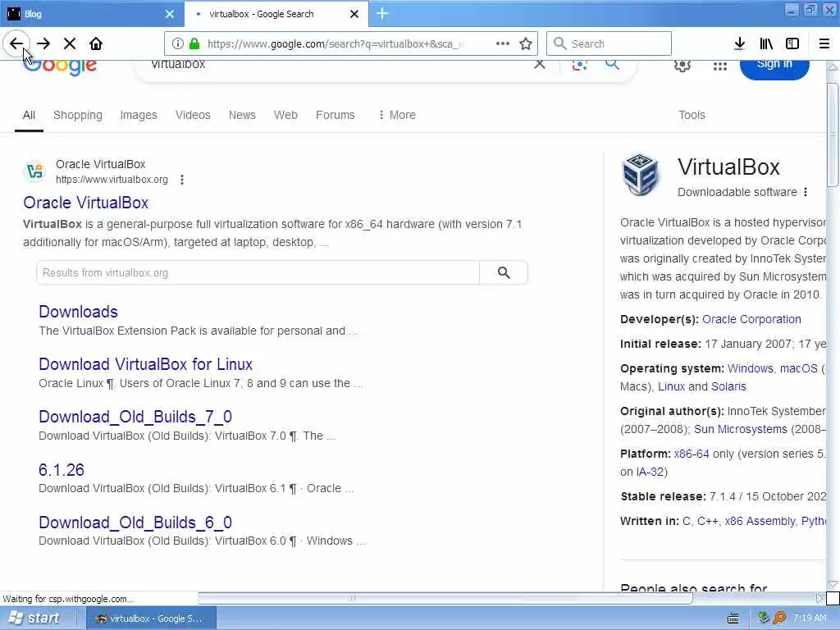
Task: Open the library icon in toolbar
Action: [x=766, y=43]
